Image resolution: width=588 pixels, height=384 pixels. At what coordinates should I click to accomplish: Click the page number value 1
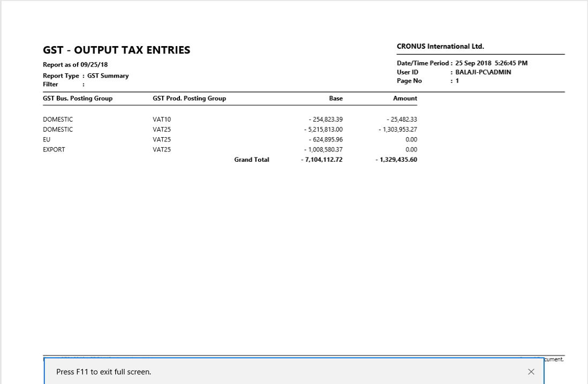(x=457, y=81)
